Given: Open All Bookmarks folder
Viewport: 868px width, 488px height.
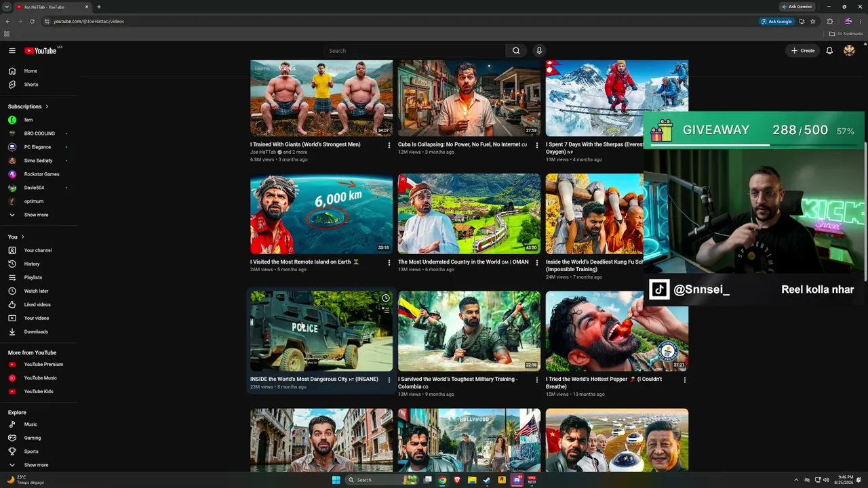Looking at the screenshot, I should (x=846, y=34).
